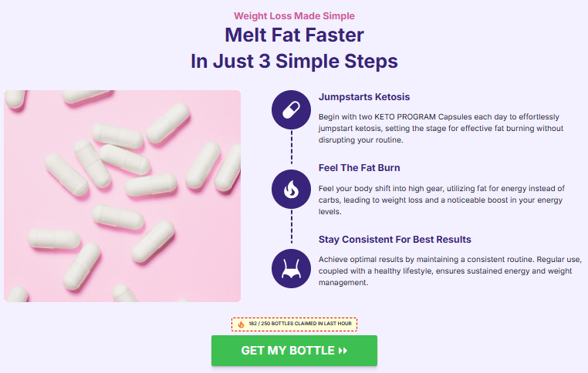588x373 pixels.
Task: Click Stay Consistent For Best Results heading
Action: tap(395, 240)
